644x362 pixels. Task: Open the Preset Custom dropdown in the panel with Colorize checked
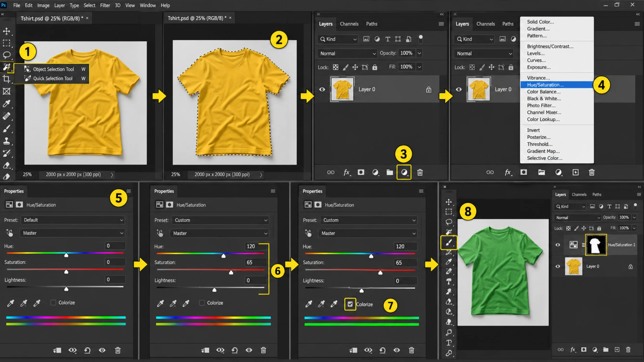tap(368, 220)
